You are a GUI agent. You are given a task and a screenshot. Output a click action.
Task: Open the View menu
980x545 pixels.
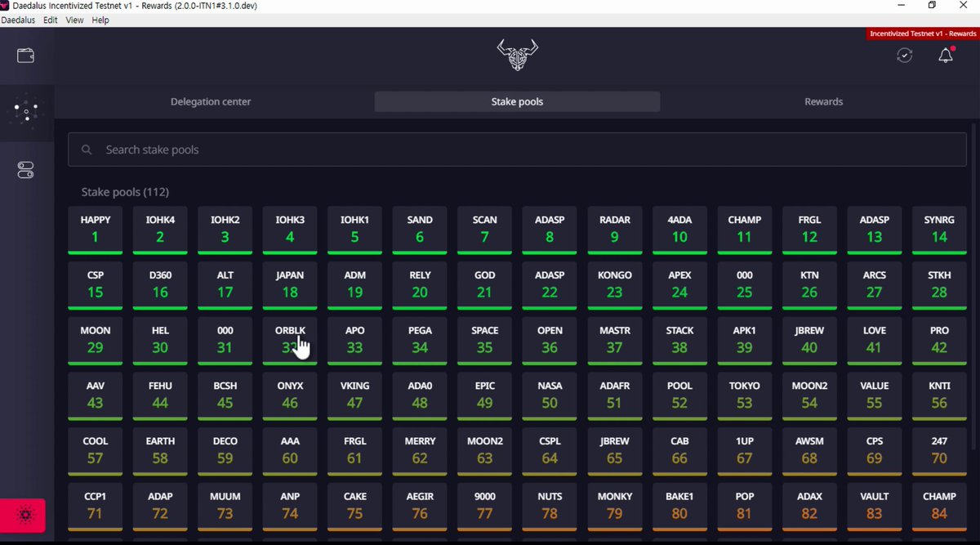74,20
